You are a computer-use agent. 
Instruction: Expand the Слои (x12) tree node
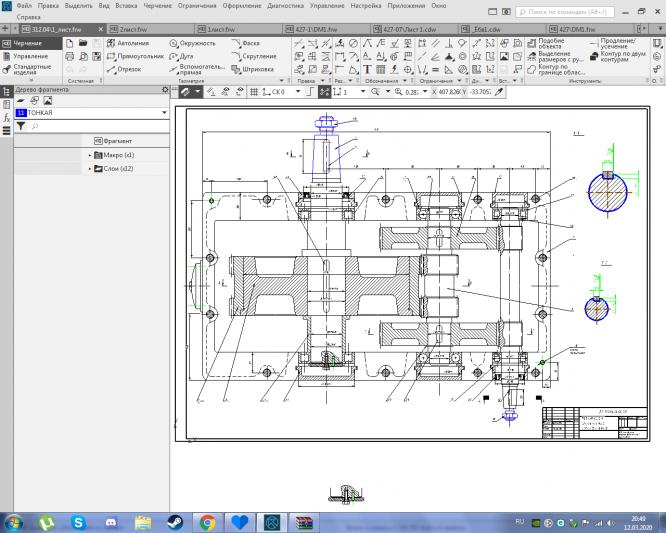tap(90, 168)
